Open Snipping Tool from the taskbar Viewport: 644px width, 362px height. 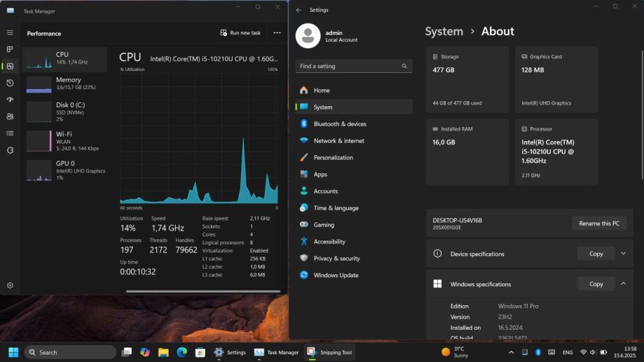(330, 352)
